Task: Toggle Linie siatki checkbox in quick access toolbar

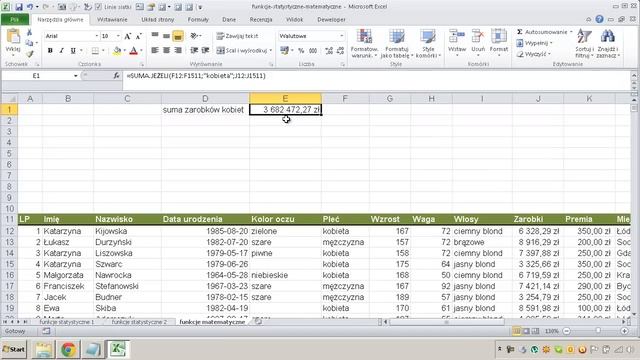Action: (x=98, y=7)
